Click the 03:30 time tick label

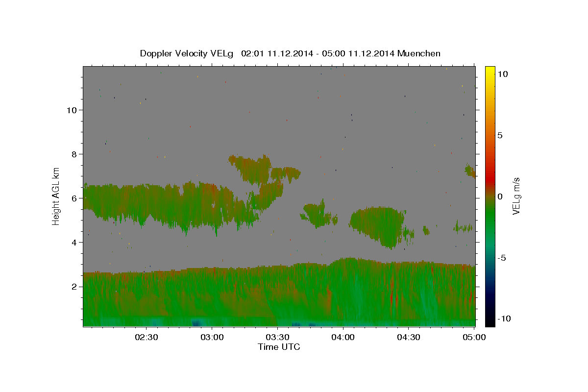pyautogui.click(x=277, y=337)
